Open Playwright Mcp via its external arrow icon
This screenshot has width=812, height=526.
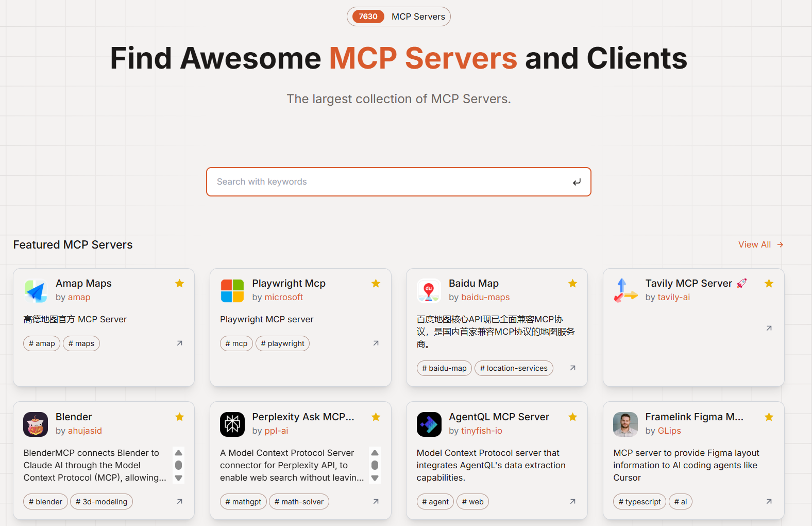click(376, 343)
